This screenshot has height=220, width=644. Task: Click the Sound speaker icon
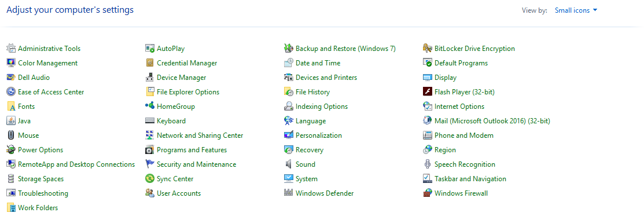coord(289,164)
